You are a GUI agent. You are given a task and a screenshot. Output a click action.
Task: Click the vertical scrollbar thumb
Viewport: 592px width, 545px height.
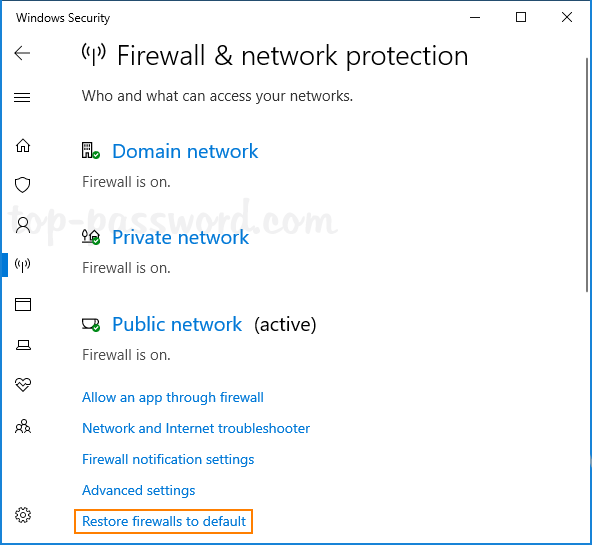587,175
